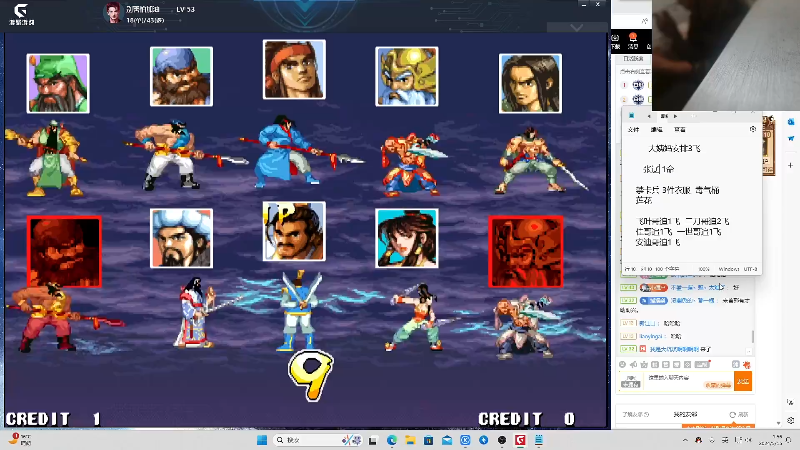
Task: Open Notepad 编辑 menu
Action: (x=657, y=130)
